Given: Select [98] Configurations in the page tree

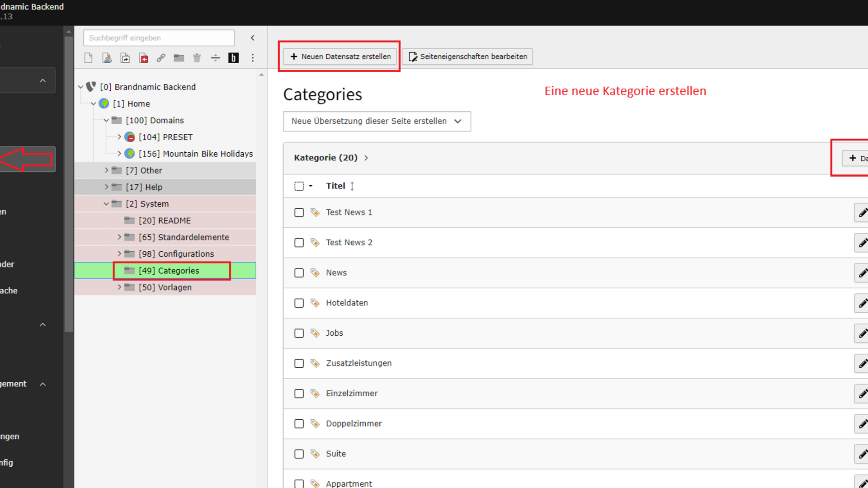Looking at the screenshot, I should coord(185,254).
